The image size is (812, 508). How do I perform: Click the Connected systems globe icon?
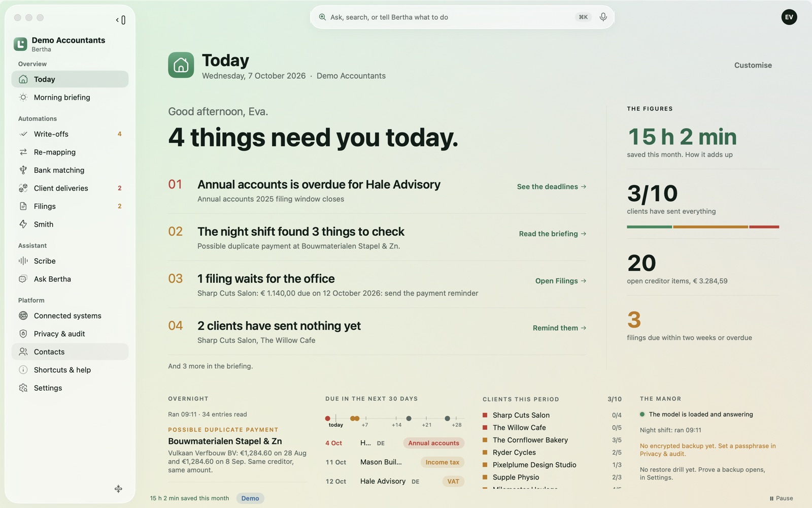tap(23, 315)
